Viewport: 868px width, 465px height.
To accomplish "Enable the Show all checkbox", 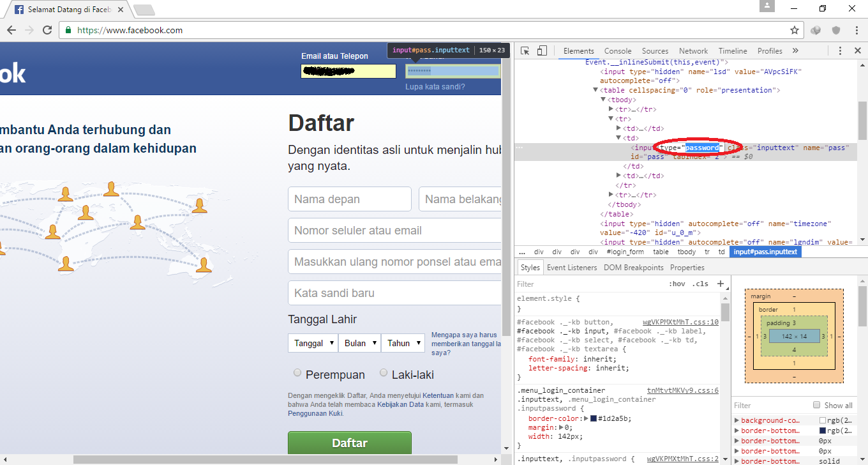I will click(816, 405).
